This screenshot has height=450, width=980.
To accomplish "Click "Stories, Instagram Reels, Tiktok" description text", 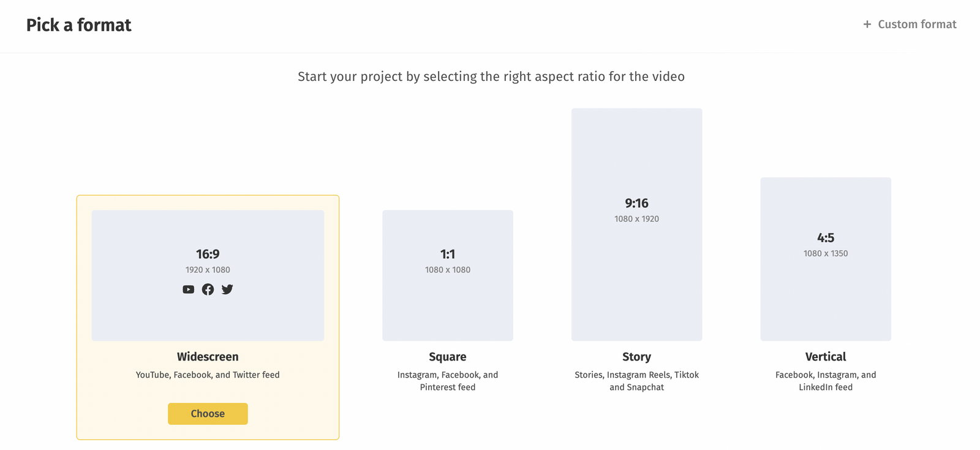I will [636, 375].
